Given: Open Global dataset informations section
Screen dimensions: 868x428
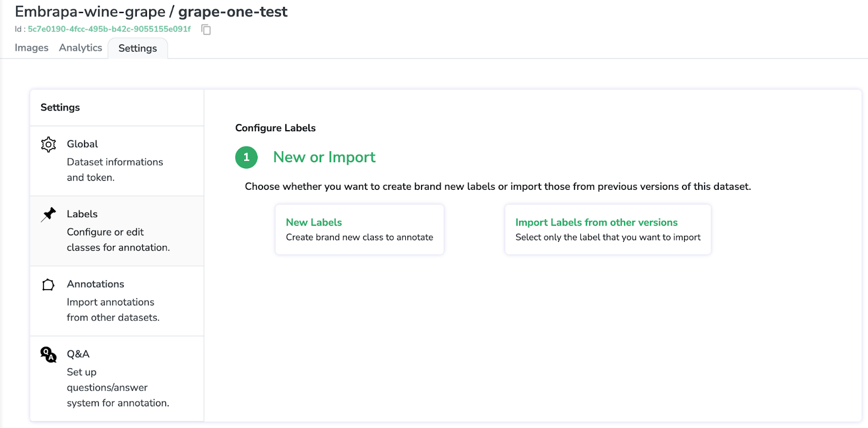Looking at the screenshot, I should 117,161.
